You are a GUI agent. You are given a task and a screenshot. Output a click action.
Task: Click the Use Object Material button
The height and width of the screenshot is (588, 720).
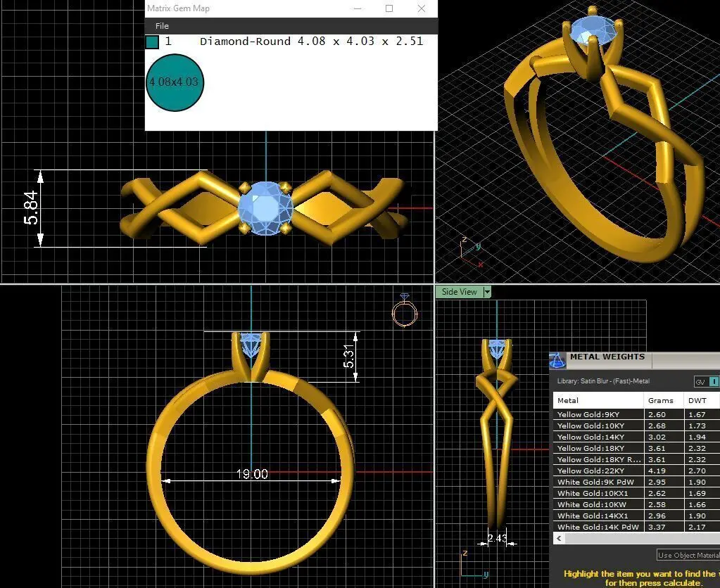click(688, 555)
